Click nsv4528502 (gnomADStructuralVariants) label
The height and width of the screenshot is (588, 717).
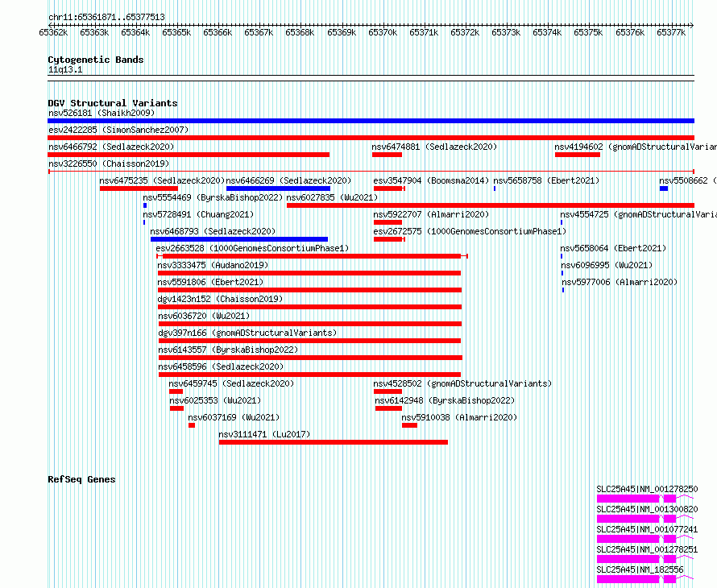click(462, 383)
